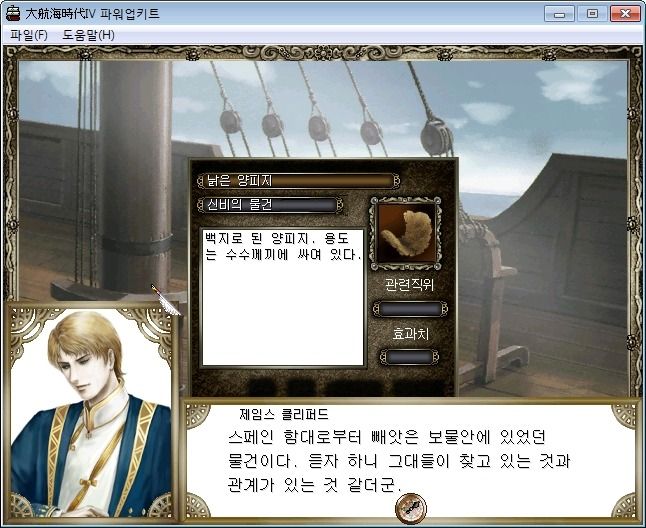Maximize the game window
The height and width of the screenshot is (528, 646).
point(592,14)
